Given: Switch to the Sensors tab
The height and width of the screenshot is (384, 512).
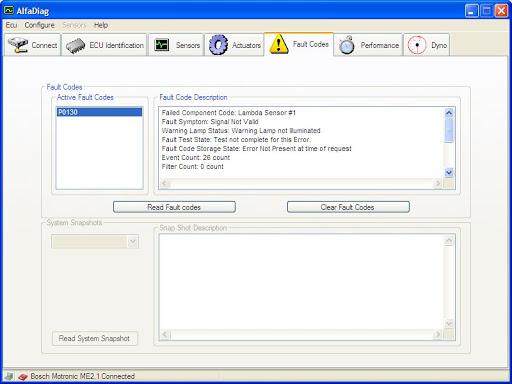Looking at the screenshot, I should (x=176, y=45).
